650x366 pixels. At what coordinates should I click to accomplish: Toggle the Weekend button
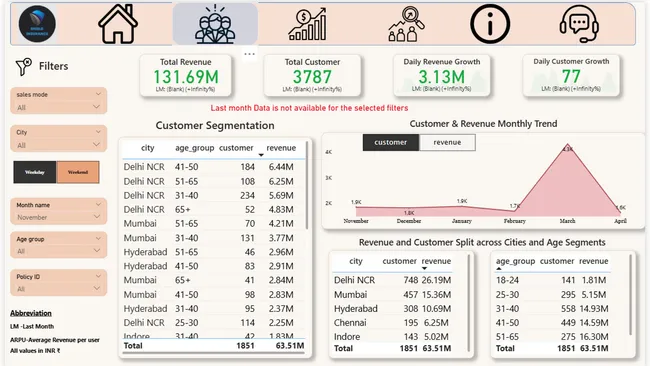pyautogui.click(x=78, y=172)
